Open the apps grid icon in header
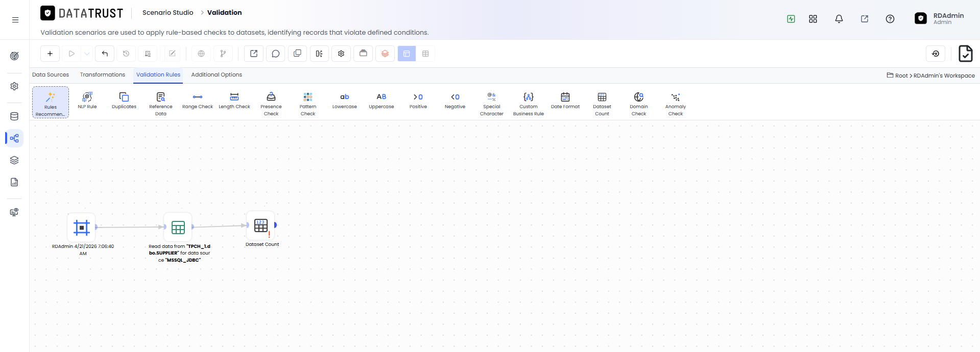The height and width of the screenshot is (352, 980). (813, 19)
